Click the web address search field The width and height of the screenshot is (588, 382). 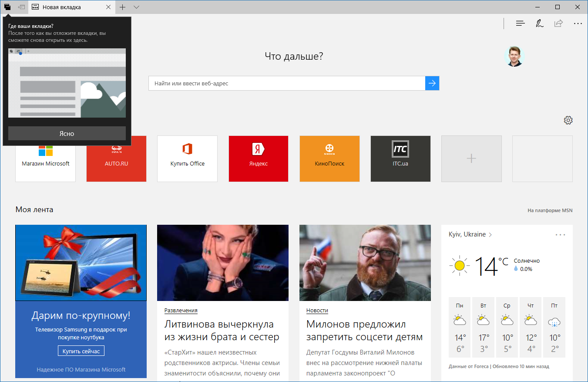(x=286, y=83)
